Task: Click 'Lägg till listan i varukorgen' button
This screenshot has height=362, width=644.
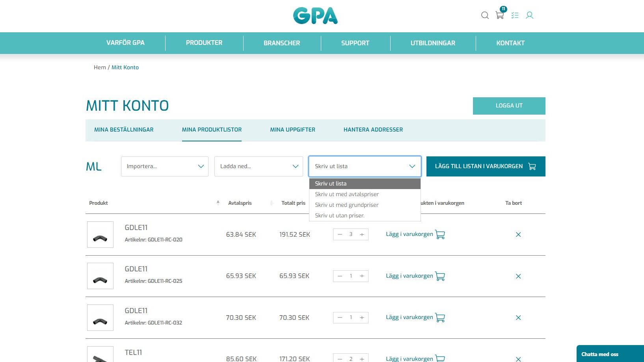Action: click(x=486, y=166)
